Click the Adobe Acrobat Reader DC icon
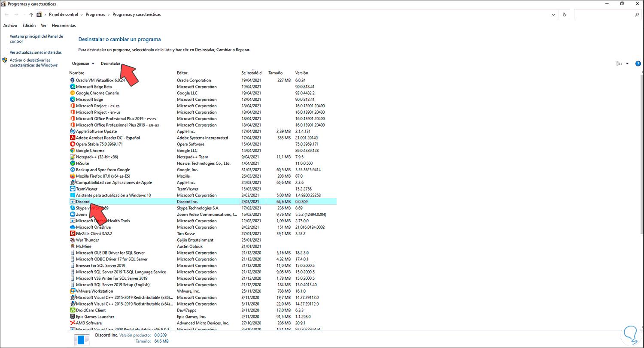Image resolution: width=644 pixels, height=348 pixels. coord(72,138)
